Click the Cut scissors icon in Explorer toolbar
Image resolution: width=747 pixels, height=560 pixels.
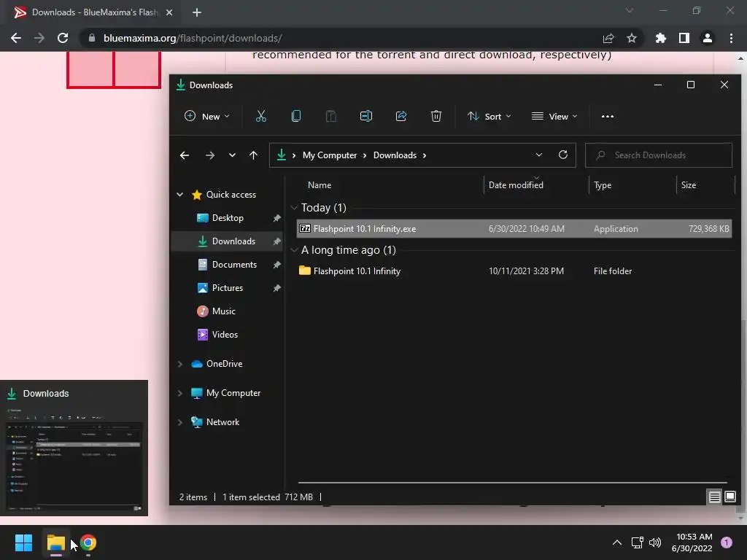point(260,116)
